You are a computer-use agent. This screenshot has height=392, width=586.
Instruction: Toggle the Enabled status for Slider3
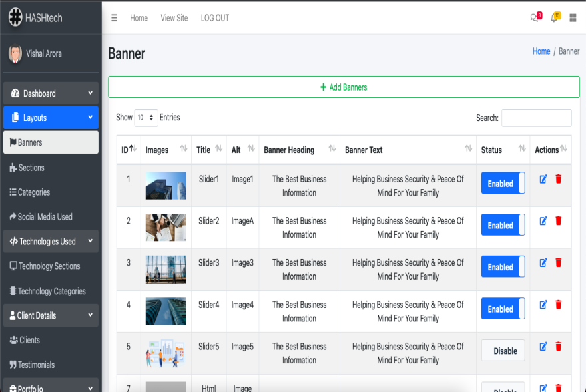coord(503,267)
